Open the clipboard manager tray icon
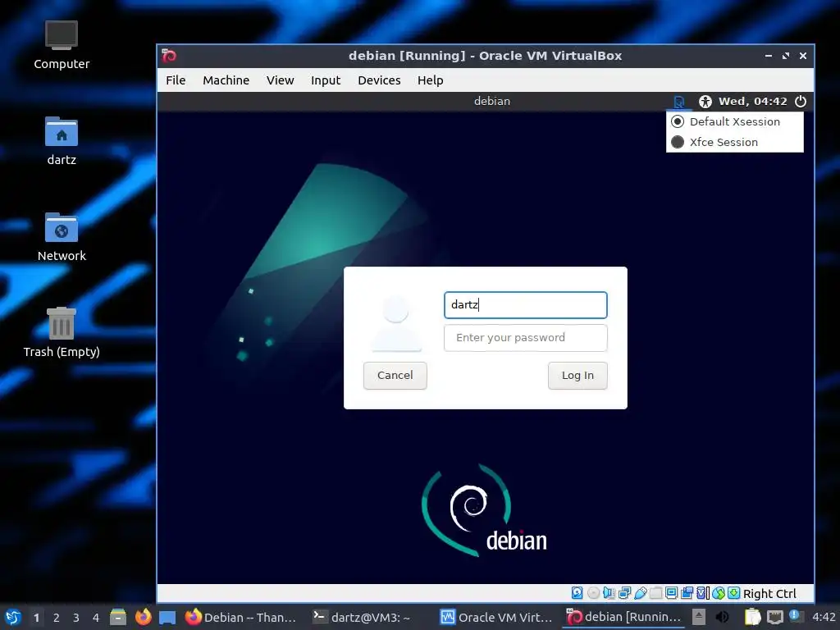The width and height of the screenshot is (840, 630). (x=752, y=617)
